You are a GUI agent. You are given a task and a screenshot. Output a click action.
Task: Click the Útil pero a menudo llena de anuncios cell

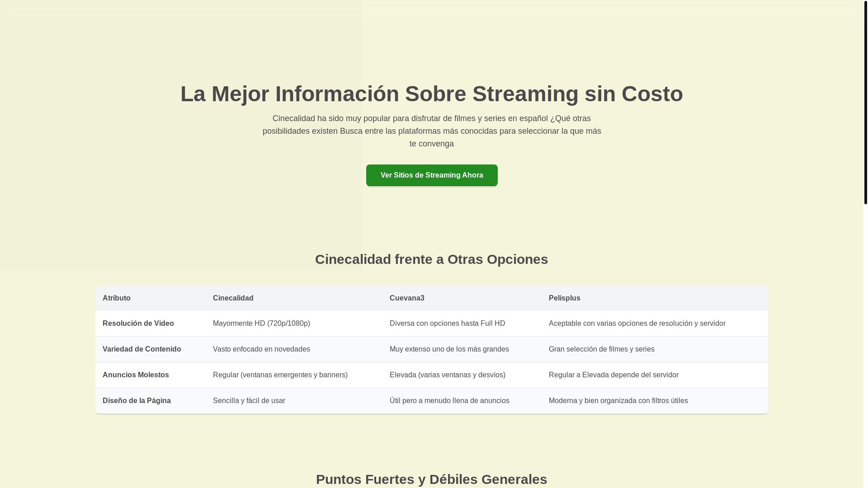coord(462,401)
